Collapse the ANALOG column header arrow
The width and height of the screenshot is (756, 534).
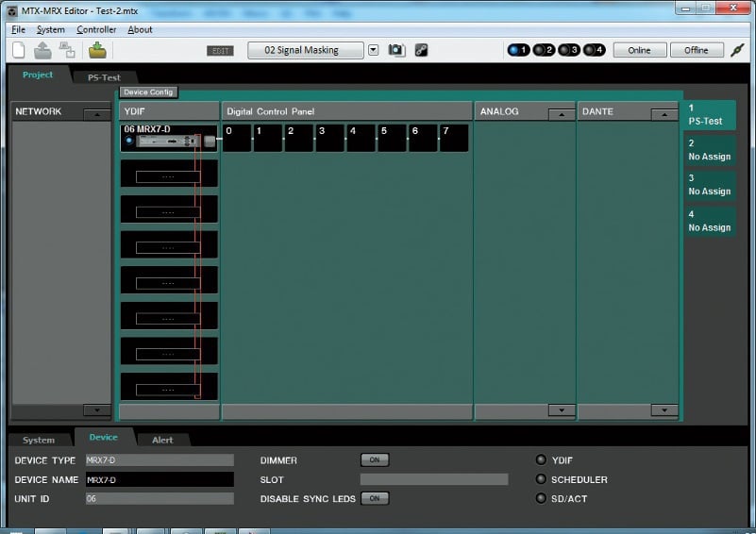562,115
